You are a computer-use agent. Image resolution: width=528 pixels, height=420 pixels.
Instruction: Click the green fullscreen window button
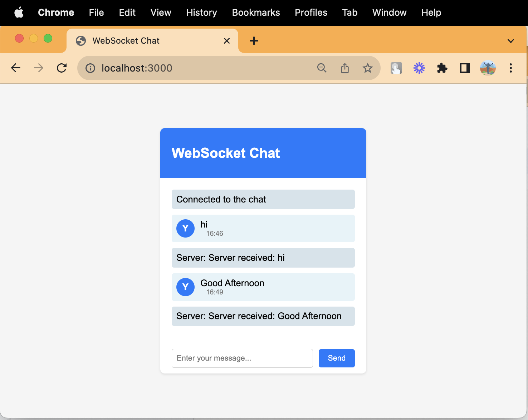pos(48,38)
